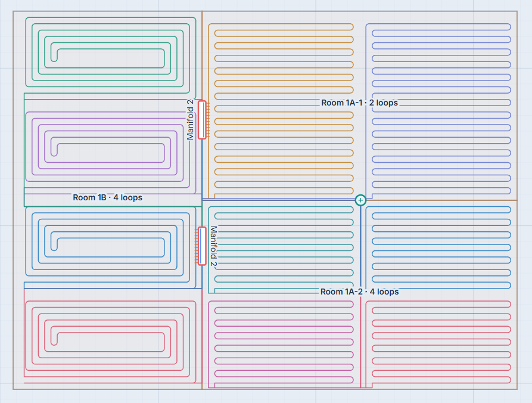The width and height of the screenshot is (532, 403).
Task: Click the Room 1A-1 · 2 loops label
Action: tap(360, 103)
